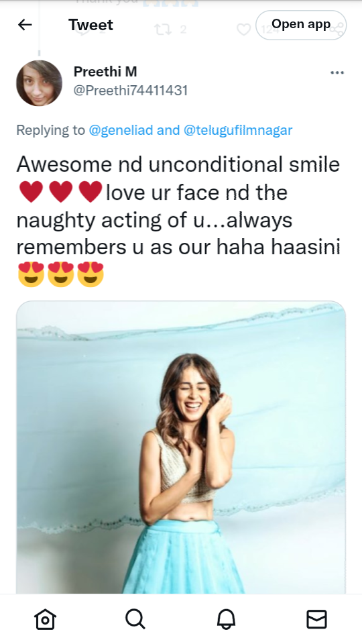The height and width of the screenshot is (644, 362).
Task: Tap the red hearts emoji in tweet
Action: pyautogui.click(x=61, y=192)
